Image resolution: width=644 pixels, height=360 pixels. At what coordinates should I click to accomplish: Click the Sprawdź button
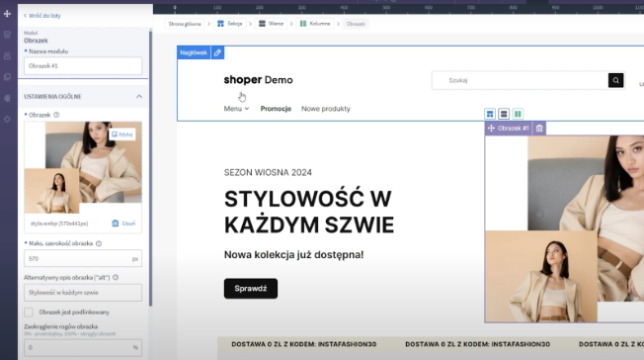pyautogui.click(x=251, y=289)
